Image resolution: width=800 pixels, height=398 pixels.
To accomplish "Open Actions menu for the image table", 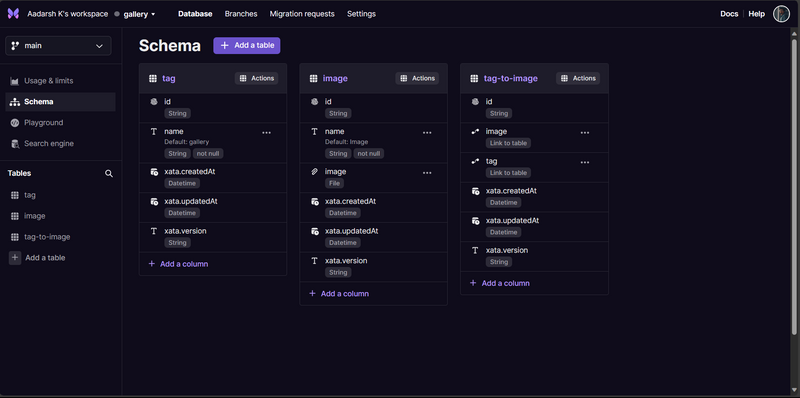I will [x=417, y=79].
